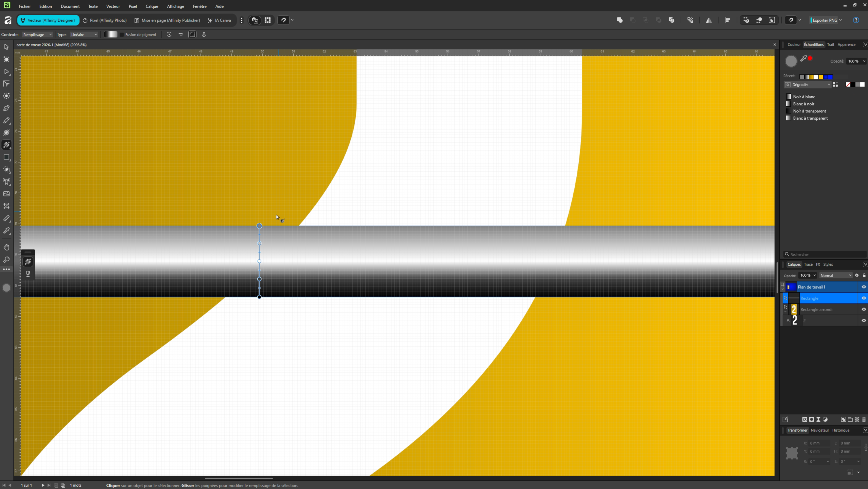Click the reverse gradient icon in context bar
Image resolution: width=868 pixels, height=489 pixels.
click(181, 34)
